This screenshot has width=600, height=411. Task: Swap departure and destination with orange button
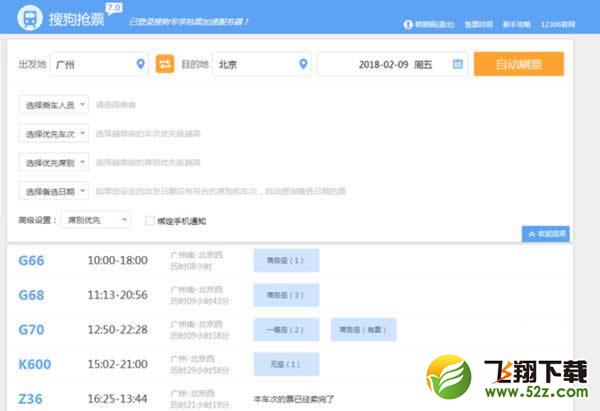[165, 64]
